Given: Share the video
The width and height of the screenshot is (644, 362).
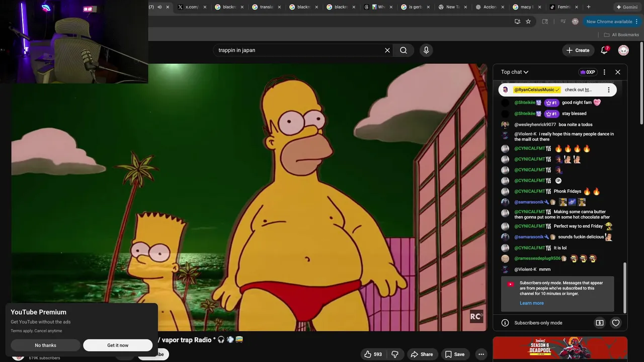Looking at the screenshot, I should [422, 354].
